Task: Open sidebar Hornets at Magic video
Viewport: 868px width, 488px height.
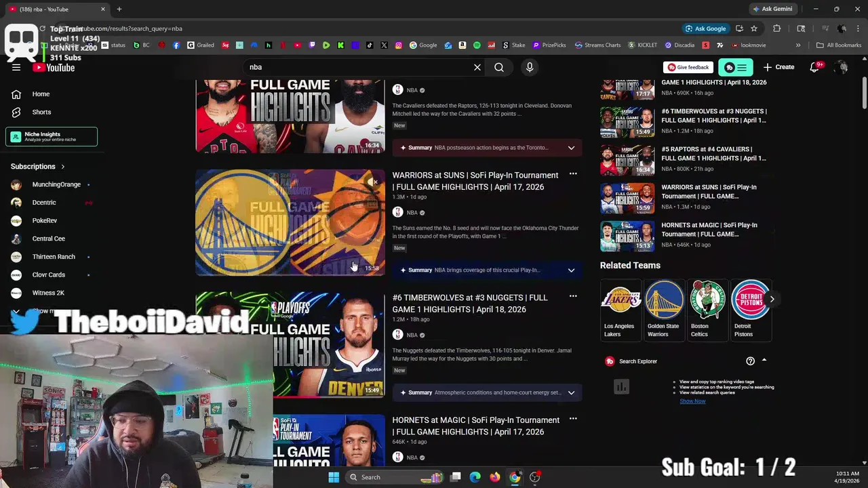Action: tap(686, 236)
